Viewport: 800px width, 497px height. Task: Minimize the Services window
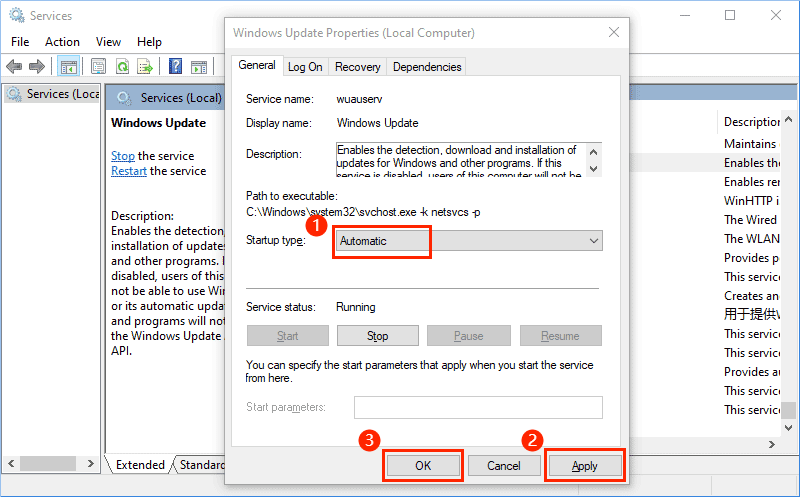(x=685, y=15)
